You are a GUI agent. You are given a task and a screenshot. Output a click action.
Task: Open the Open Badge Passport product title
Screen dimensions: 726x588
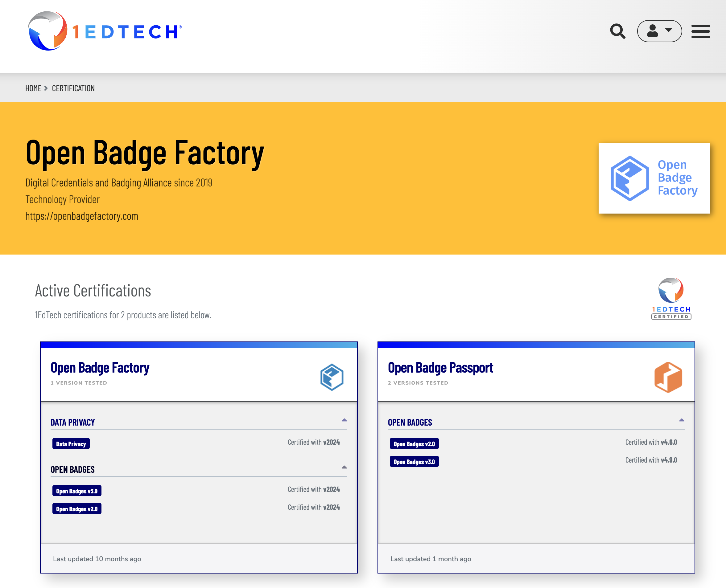tap(440, 368)
